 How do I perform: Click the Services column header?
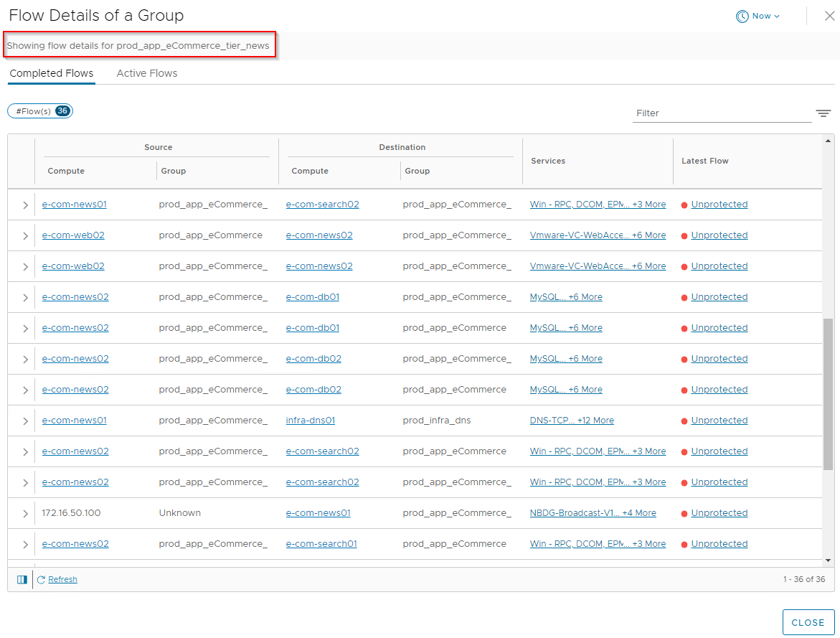(548, 161)
